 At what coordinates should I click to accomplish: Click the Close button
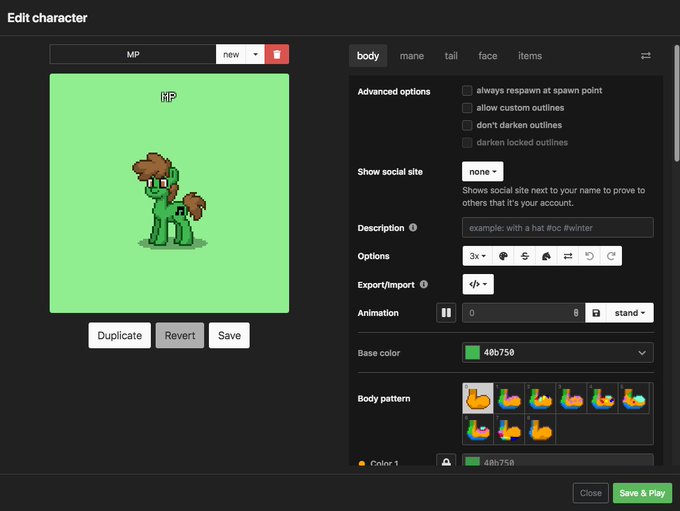tap(591, 493)
